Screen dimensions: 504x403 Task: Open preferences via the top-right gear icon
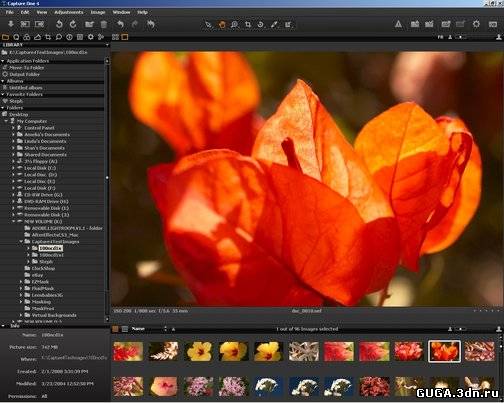click(476, 24)
